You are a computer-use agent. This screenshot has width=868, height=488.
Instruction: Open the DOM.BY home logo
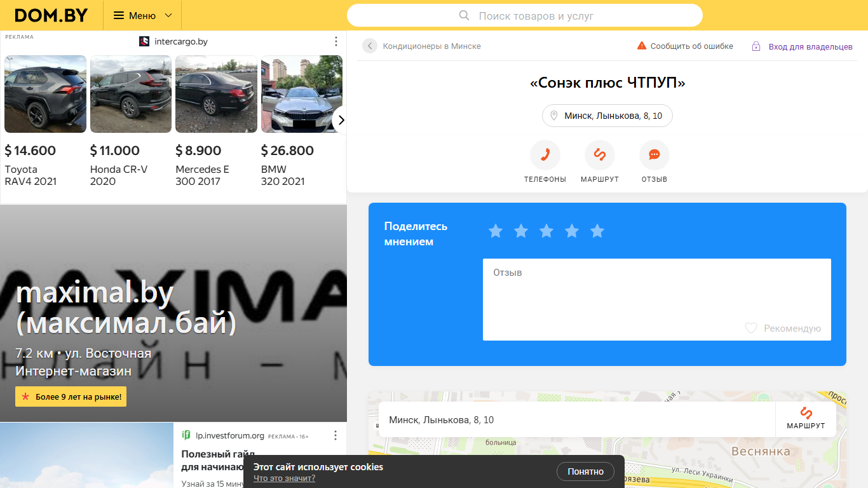click(x=51, y=15)
